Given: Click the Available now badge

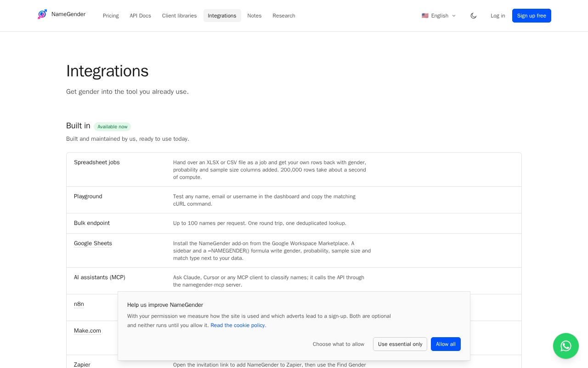Looking at the screenshot, I should pos(113,126).
